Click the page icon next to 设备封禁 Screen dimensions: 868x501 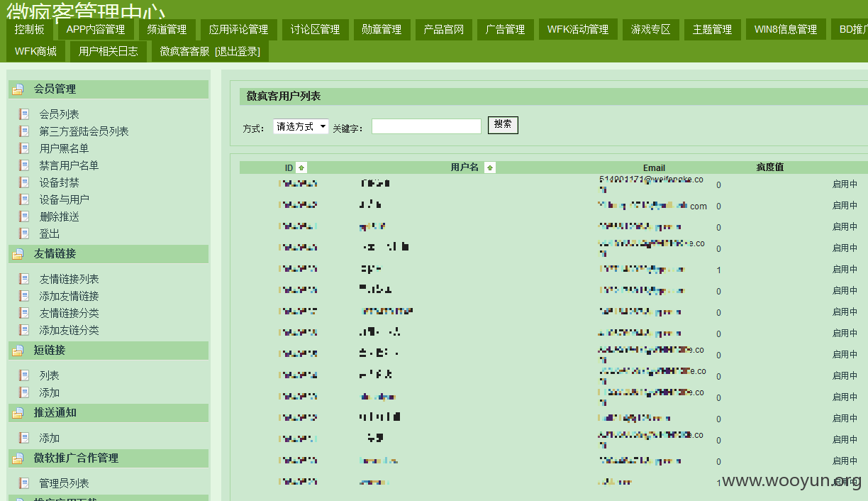(x=24, y=182)
